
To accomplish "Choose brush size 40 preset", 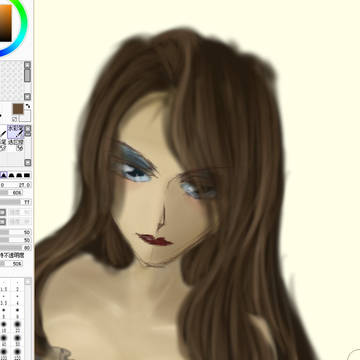I will [4, 339].
